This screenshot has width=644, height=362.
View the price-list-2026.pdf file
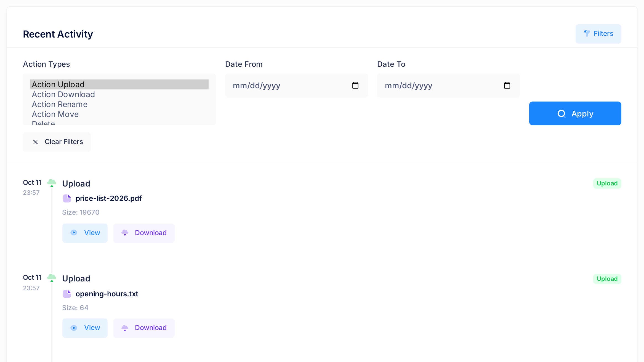[x=85, y=233]
